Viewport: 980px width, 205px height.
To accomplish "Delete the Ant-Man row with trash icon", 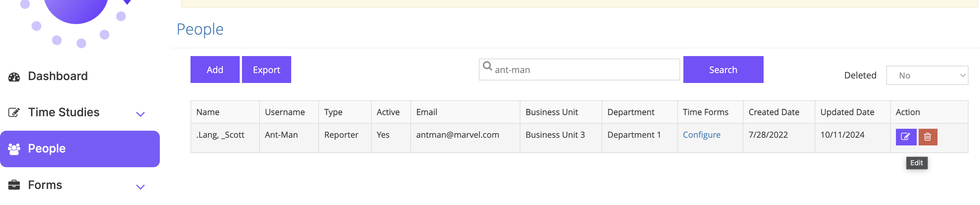I will point(928,137).
